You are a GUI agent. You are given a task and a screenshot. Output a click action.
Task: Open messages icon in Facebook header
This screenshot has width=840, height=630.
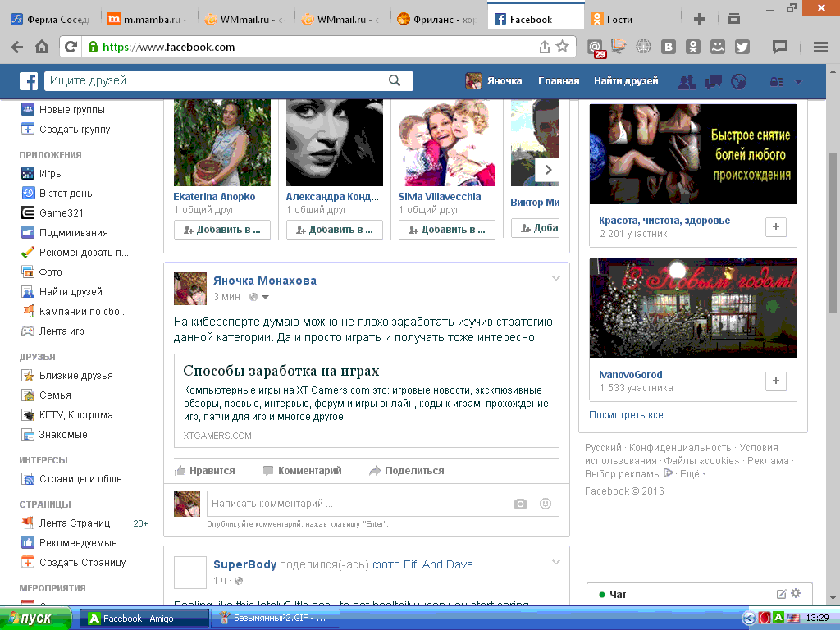[713, 82]
